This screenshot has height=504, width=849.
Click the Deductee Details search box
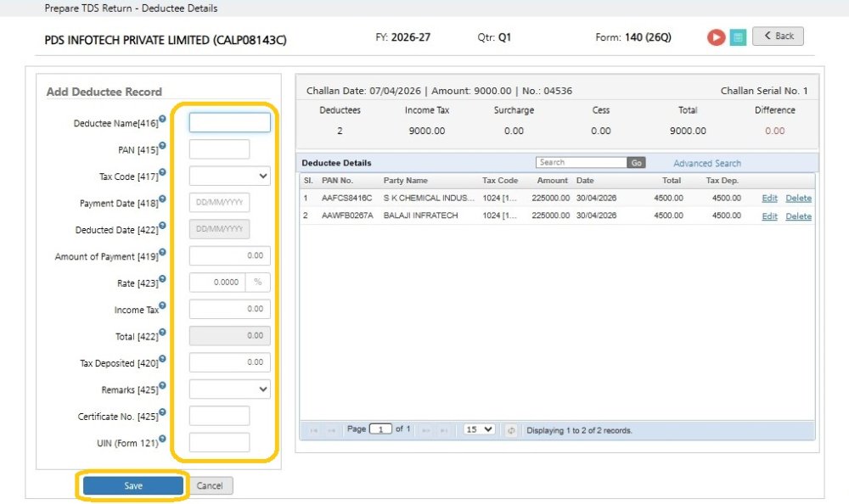pyautogui.click(x=582, y=162)
